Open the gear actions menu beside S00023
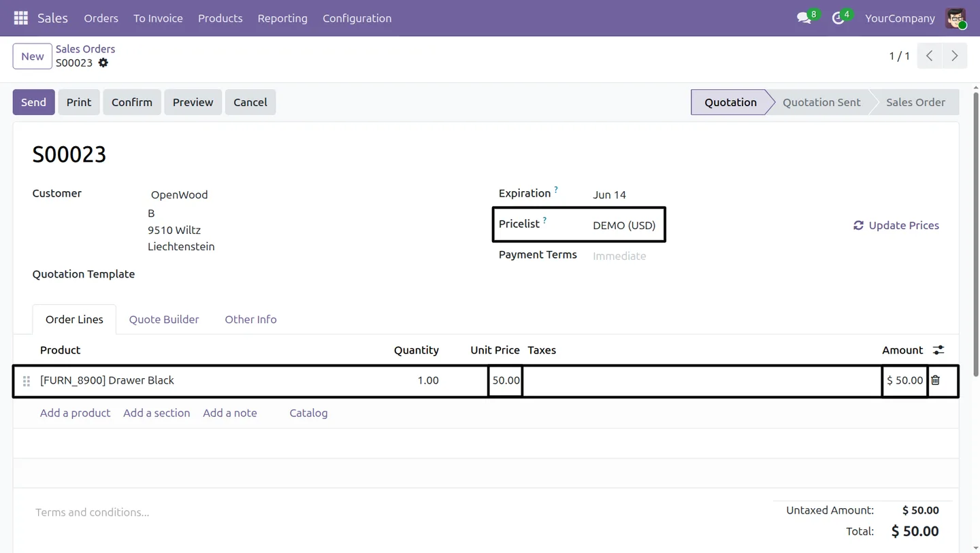This screenshot has width=980, height=553. point(103,63)
